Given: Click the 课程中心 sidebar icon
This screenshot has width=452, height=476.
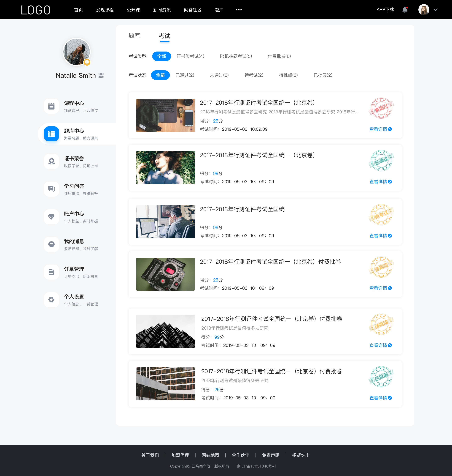Looking at the screenshot, I should [51, 106].
